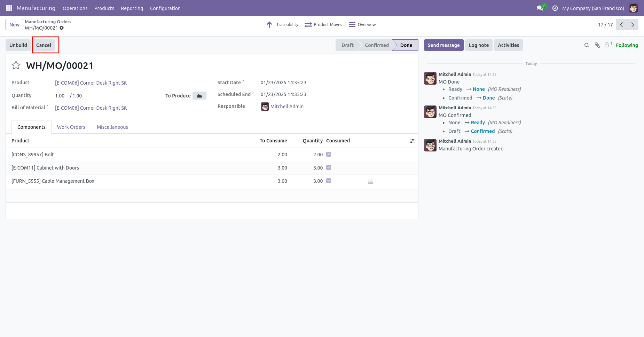Viewport: 644px width, 337px height.
Task: Open the activities clock icon in navbar
Action: click(x=555, y=8)
